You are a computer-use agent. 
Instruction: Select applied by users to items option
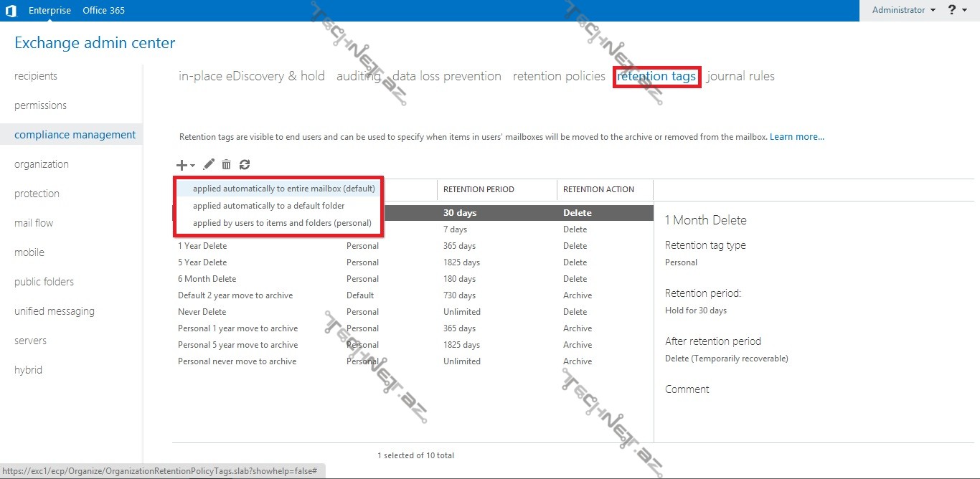click(282, 223)
